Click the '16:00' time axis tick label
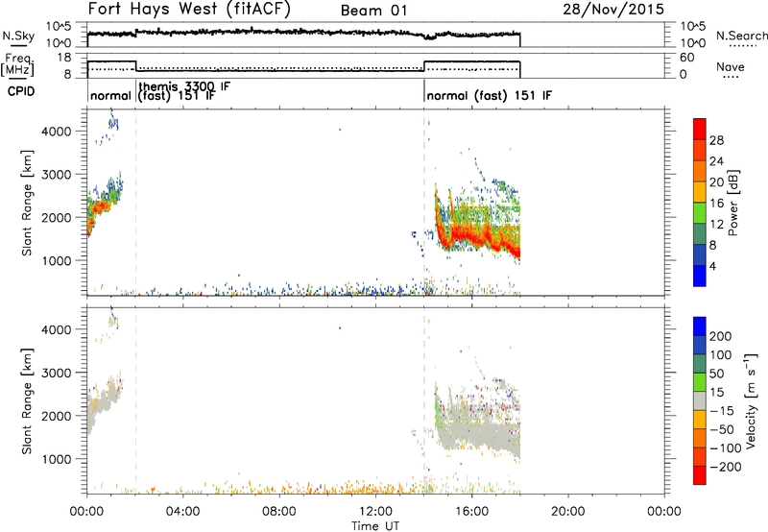The width and height of the screenshot is (768, 532). pyautogui.click(x=471, y=512)
